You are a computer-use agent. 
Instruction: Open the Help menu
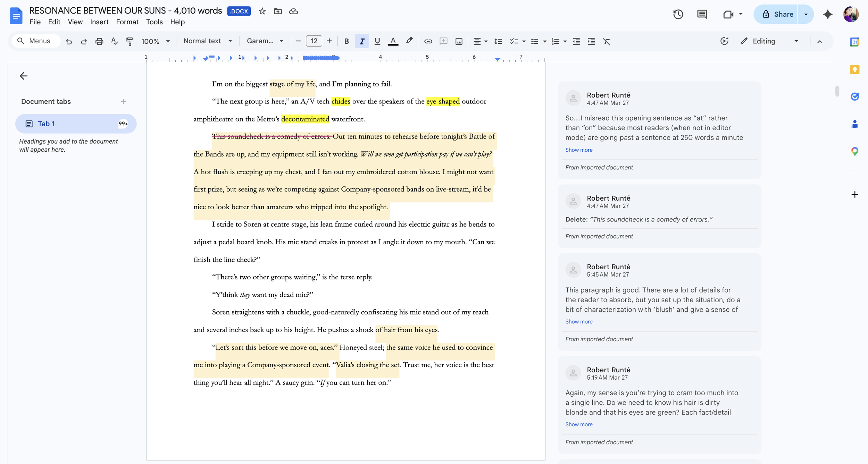pos(177,22)
